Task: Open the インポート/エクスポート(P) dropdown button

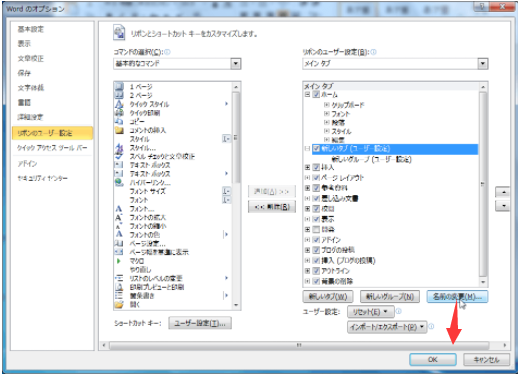Action: (x=387, y=327)
